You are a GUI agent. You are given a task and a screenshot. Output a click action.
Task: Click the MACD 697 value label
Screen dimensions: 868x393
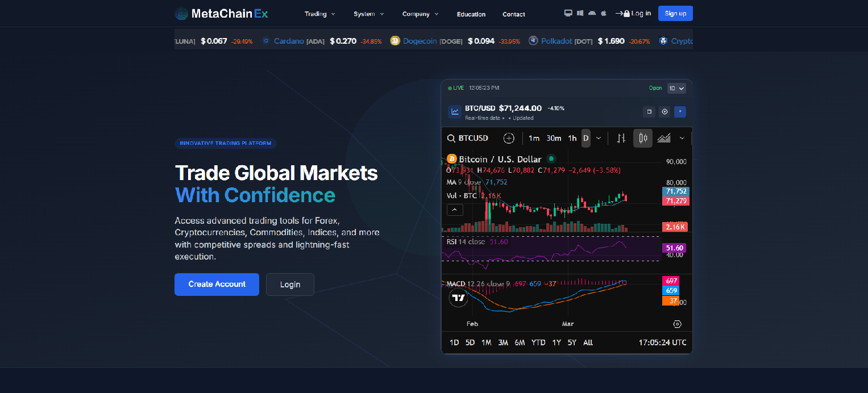click(671, 281)
